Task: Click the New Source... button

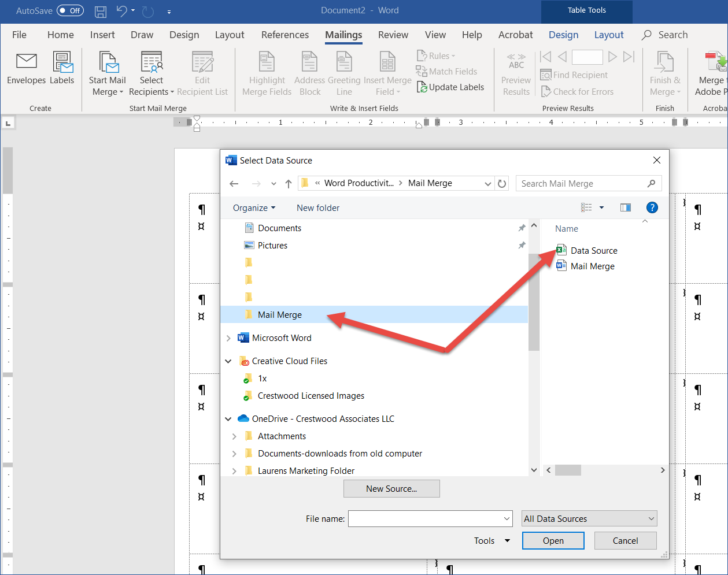Action: coord(391,489)
